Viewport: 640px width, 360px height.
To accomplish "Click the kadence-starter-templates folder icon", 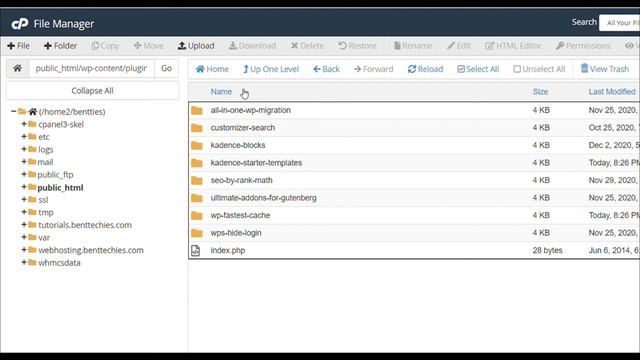I will (197, 163).
